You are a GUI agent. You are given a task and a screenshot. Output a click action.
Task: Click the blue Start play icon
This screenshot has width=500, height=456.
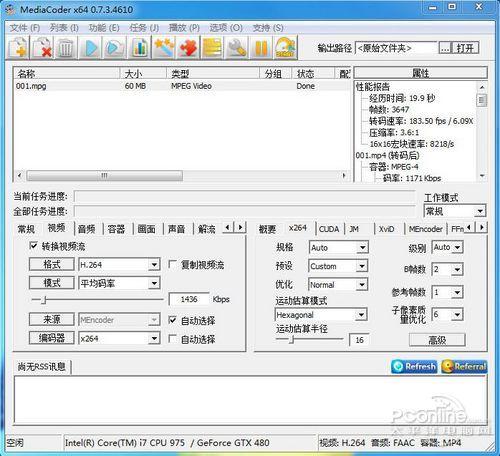(x=91, y=48)
